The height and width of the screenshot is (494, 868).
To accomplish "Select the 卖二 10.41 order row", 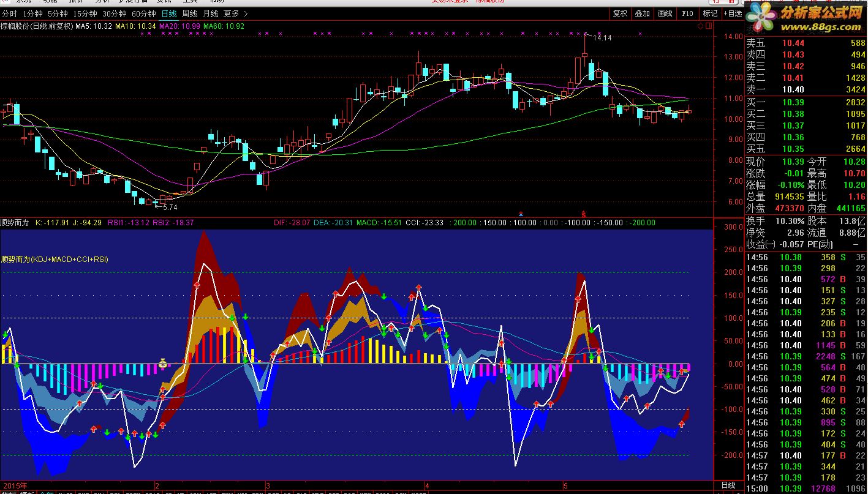I will tap(806, 78).
